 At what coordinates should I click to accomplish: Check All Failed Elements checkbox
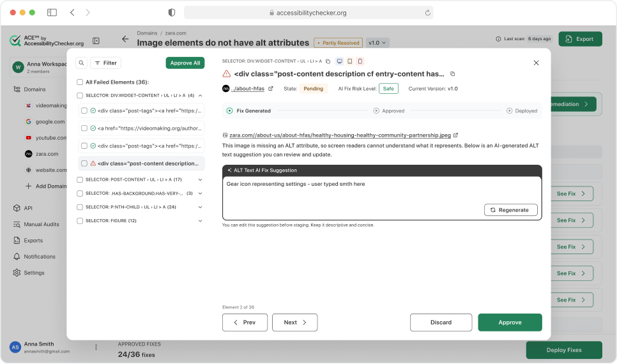coord(80,82)
